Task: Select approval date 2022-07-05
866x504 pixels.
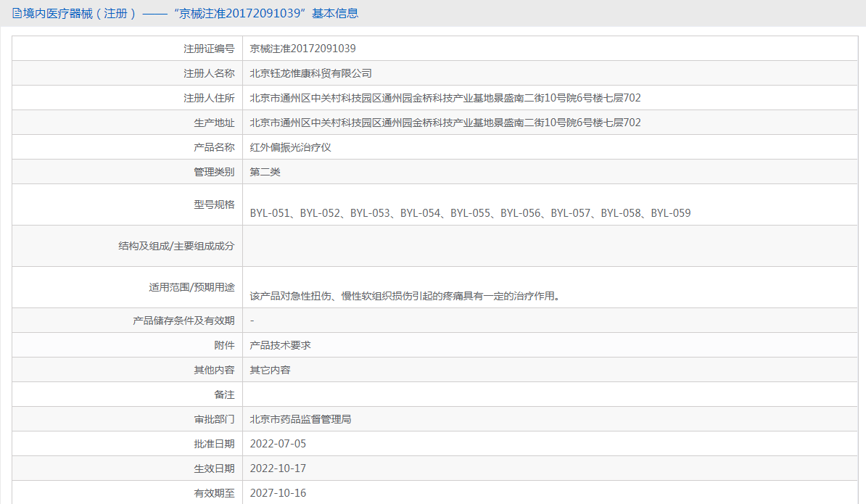Action: click(278, 444)
